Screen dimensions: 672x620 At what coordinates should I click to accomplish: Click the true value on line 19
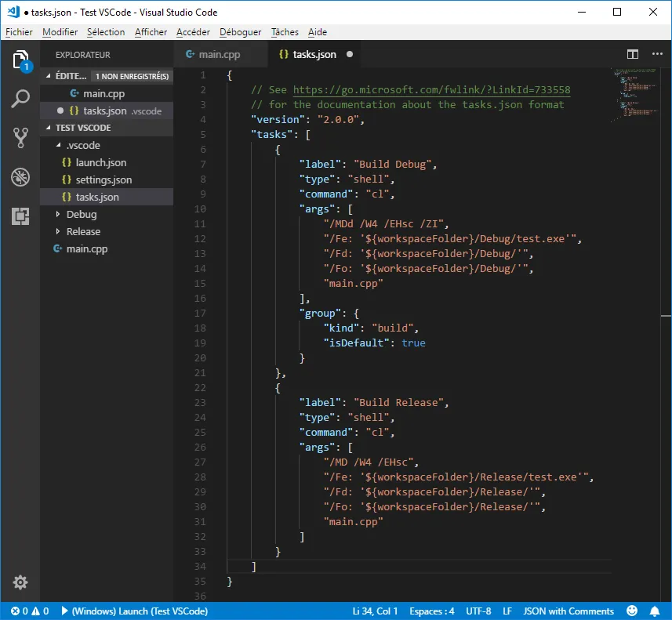[413, 343]
